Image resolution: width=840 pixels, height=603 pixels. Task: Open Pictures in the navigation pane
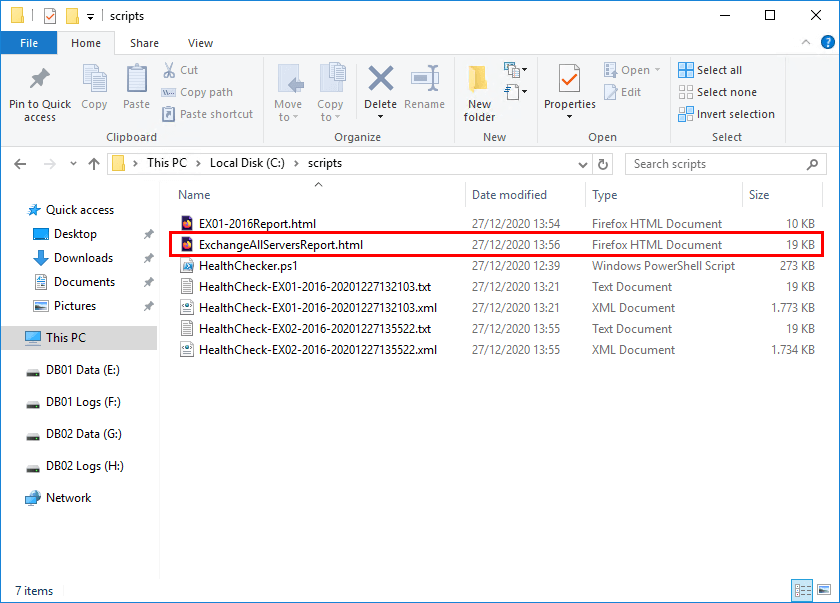[x=74, y=306]
